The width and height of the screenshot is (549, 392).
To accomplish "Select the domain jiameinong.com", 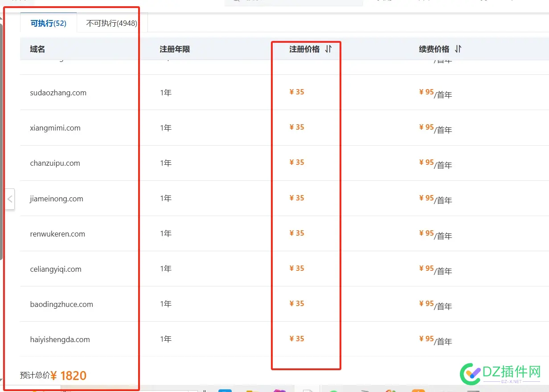I will click(x=57, y=199).
